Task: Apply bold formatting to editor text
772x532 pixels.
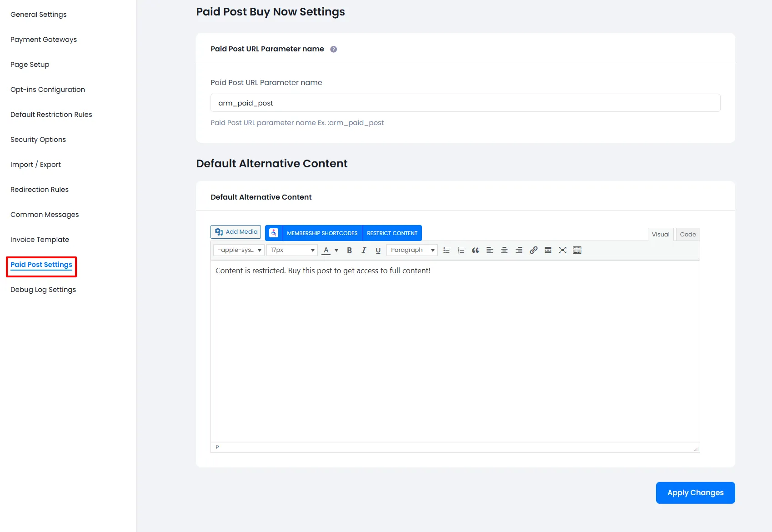Action: pos(349,250)
